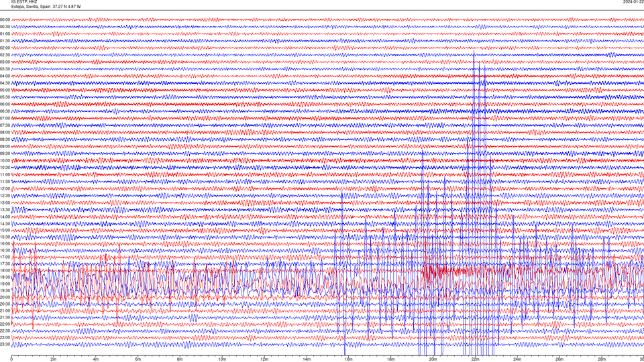644x362 pixels.
Task: Click the 08:00 time label
Action: coord(5,132)
